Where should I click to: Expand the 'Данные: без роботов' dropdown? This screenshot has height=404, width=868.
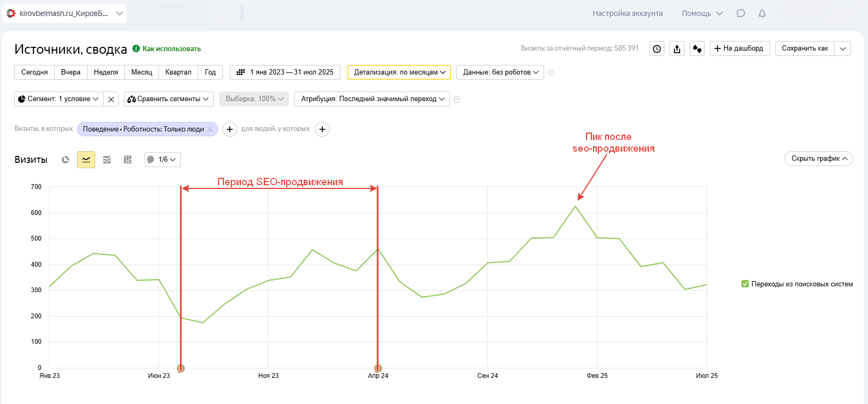click(x=500, y=72)
